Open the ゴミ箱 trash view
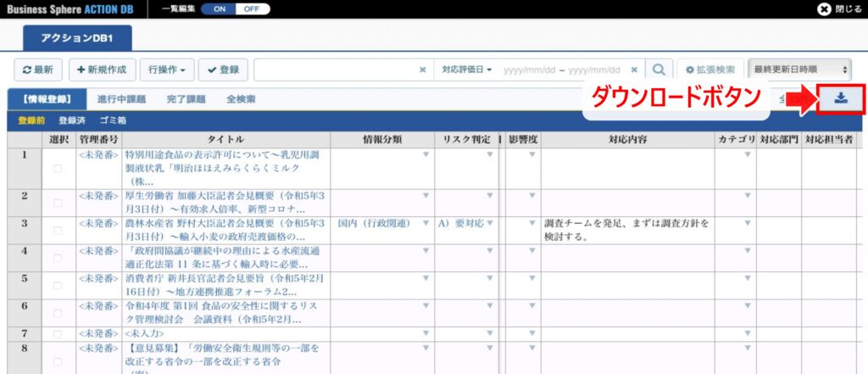This screenshot has width=868, height=374. (113, 121)
